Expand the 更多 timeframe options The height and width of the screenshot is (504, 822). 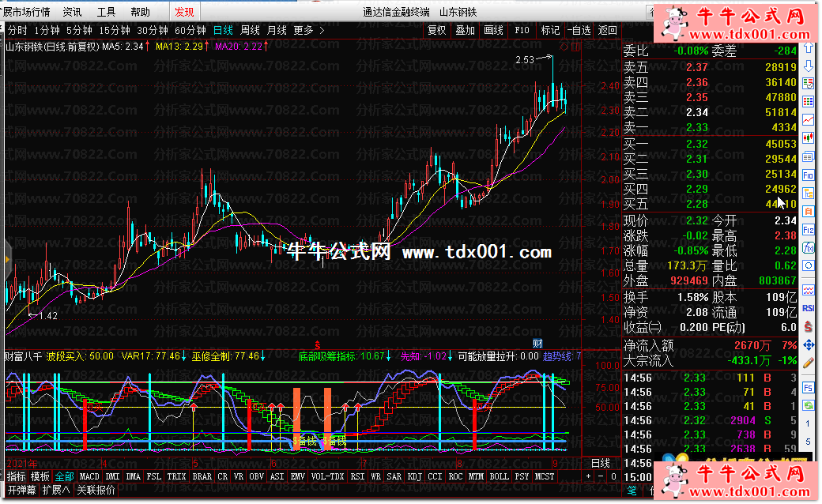309,30
